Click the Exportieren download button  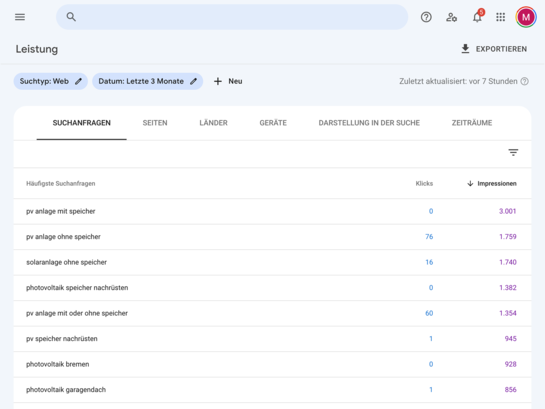(x=494, y=49)
